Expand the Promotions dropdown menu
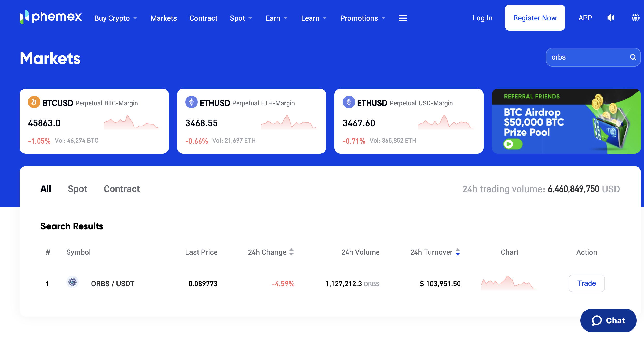644x337 pixels. pos(363,18)
